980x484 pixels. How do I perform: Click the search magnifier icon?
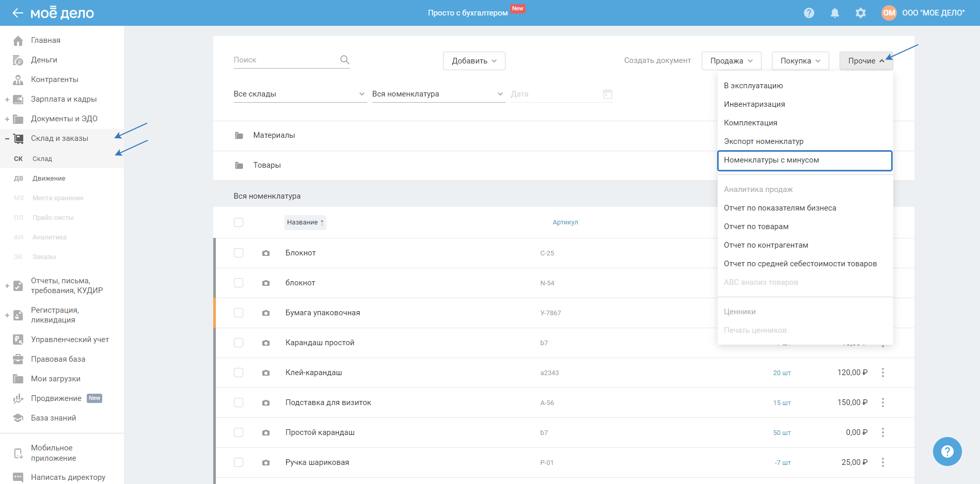coord(344,60)
